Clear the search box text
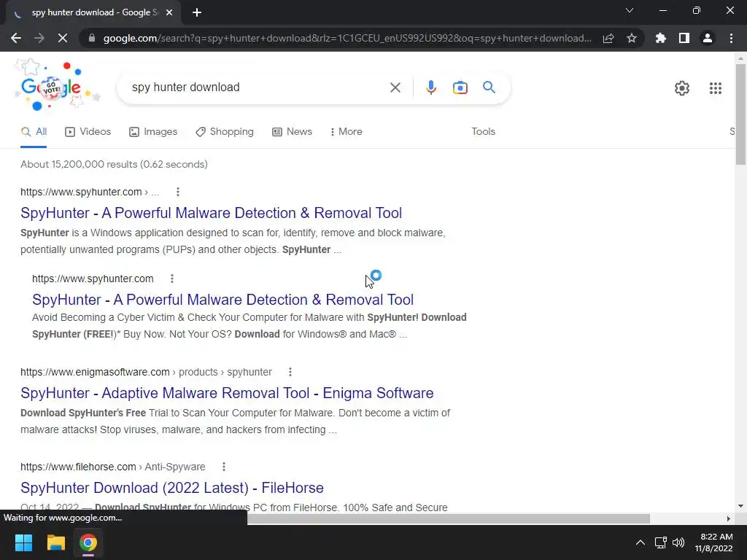 point(395,87)
